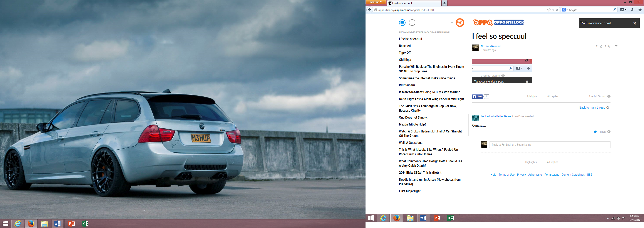
Task: Switch to lower Highlights tab
Action: [x=531, y=162]
